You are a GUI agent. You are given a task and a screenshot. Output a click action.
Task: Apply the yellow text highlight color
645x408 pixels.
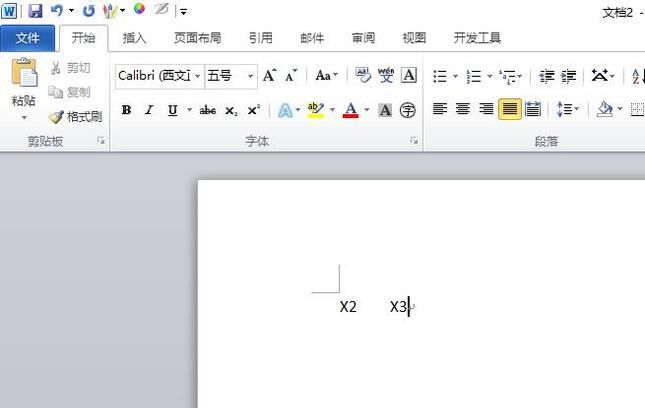click(316, 110)
